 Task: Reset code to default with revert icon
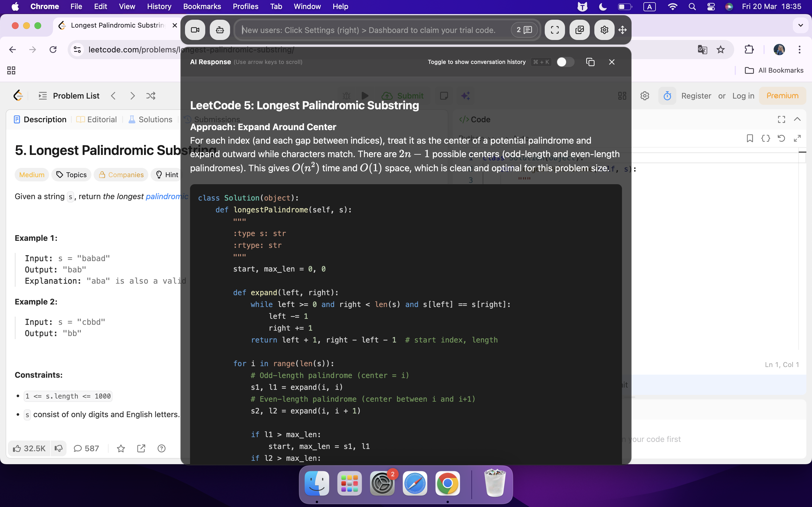[x=781, y=138]
